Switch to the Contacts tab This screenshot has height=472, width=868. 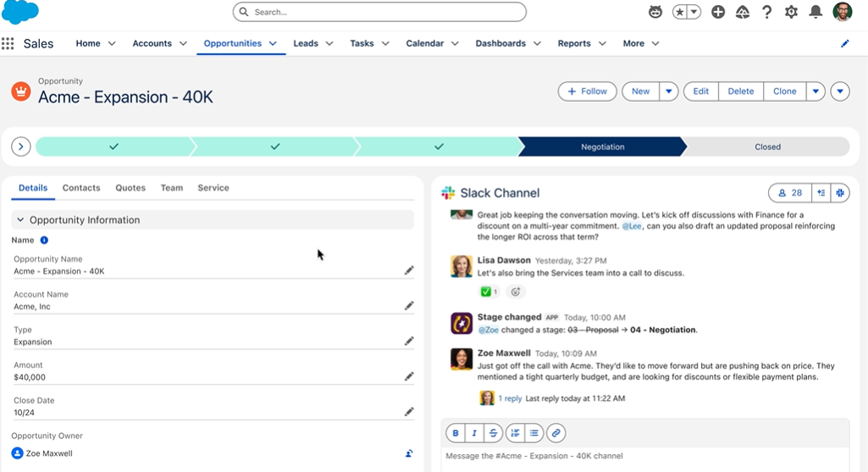(x=81, y=188)
